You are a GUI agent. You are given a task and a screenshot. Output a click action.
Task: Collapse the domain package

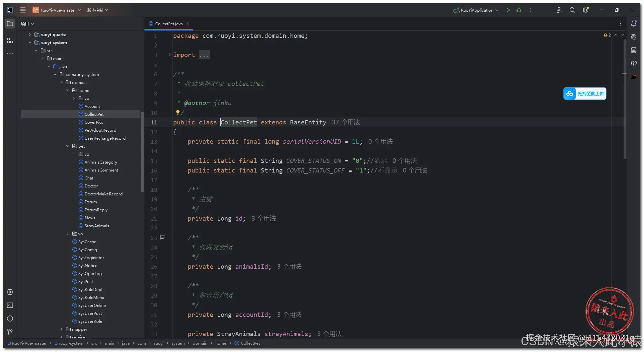click(61, 82)
